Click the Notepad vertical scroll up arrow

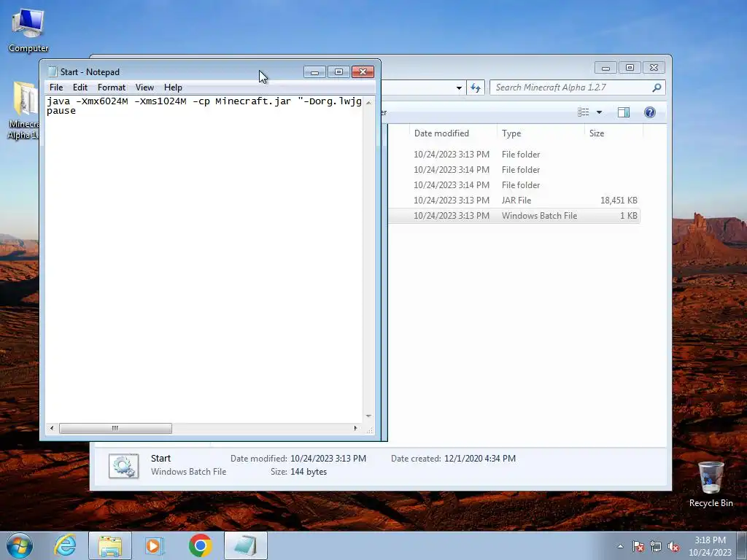pos(368,102)
